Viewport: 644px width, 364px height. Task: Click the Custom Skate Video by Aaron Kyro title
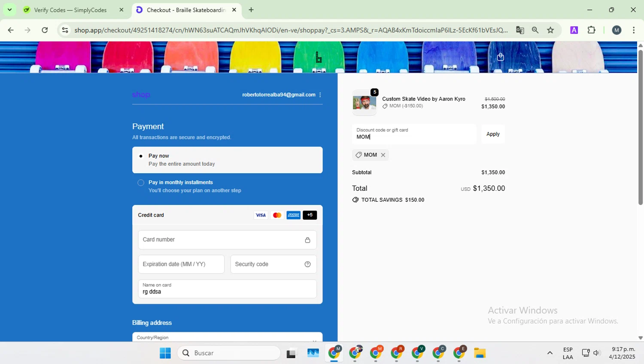[x=424, y=99]
